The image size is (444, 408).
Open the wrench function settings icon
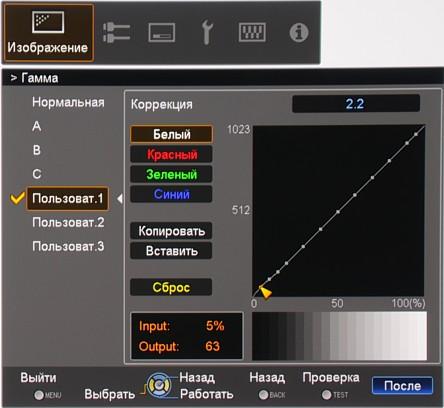point(207,32)
